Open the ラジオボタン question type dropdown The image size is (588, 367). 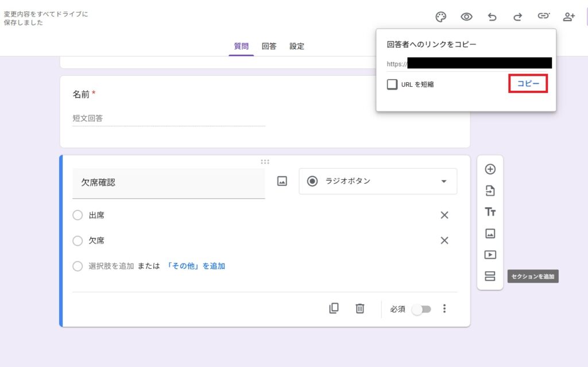click(x=378, y=181)
